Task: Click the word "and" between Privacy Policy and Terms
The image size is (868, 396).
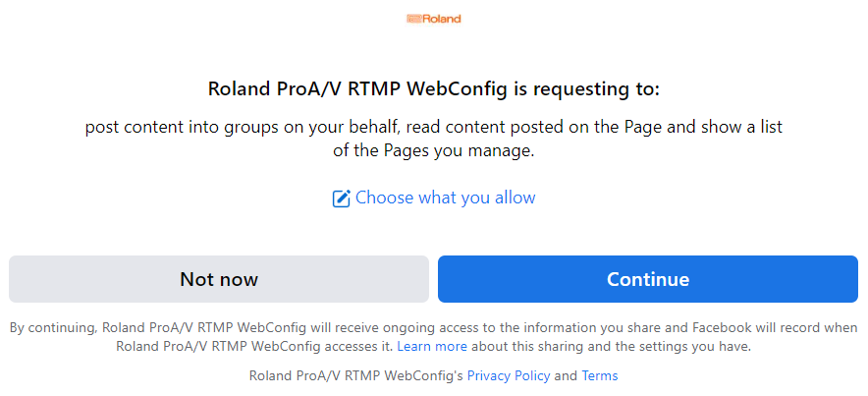Action: pyautogui.click(x=566, y=376)
